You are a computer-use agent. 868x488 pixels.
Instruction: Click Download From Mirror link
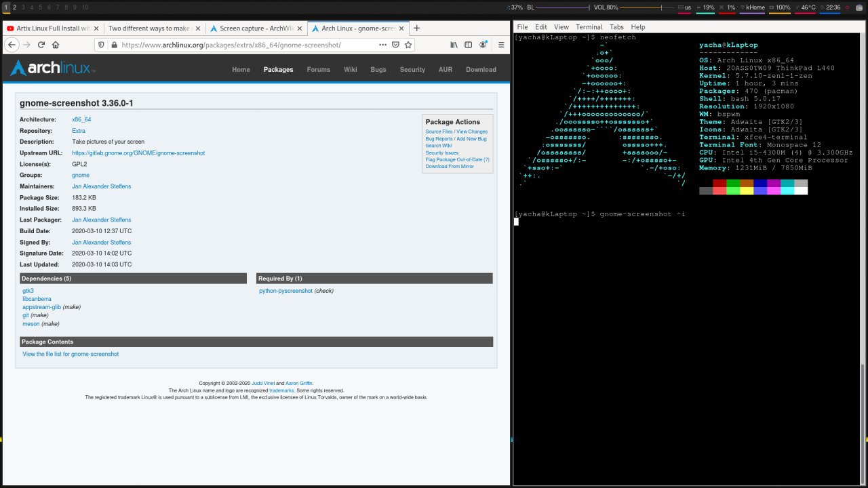click(450, 167)
